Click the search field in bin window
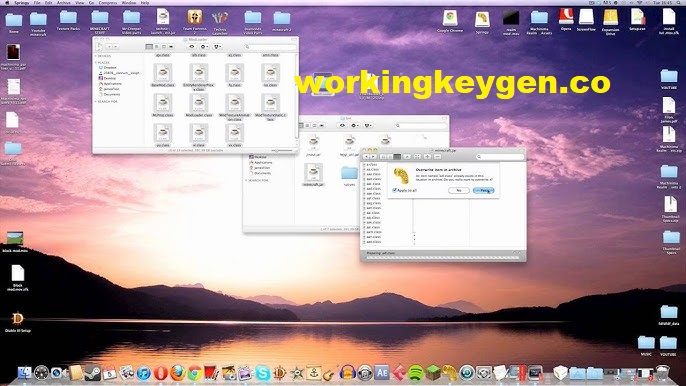The image size is (686, 386). [x=421, y=126]
